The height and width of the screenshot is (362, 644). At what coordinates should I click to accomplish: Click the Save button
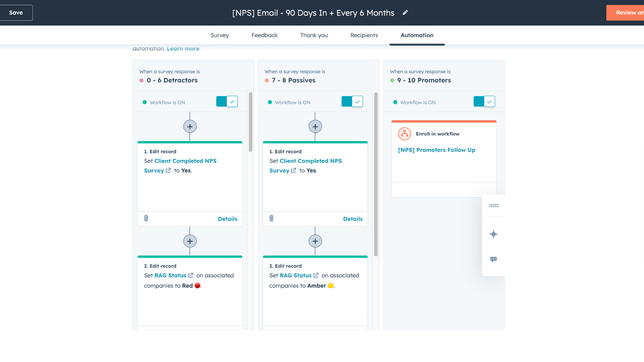coord(16,13)
